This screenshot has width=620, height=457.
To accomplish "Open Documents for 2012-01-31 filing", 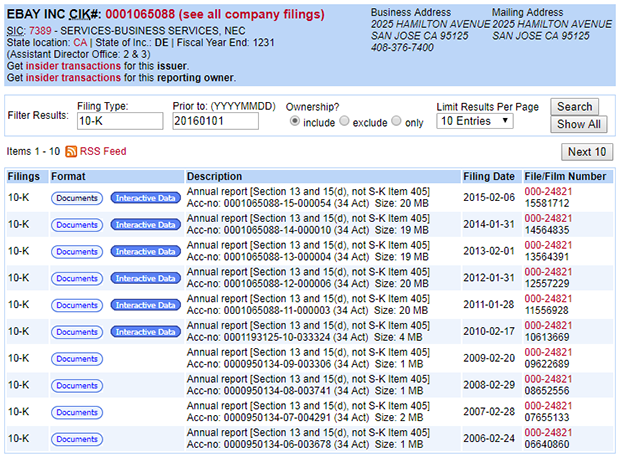I will tap(77, 279).
